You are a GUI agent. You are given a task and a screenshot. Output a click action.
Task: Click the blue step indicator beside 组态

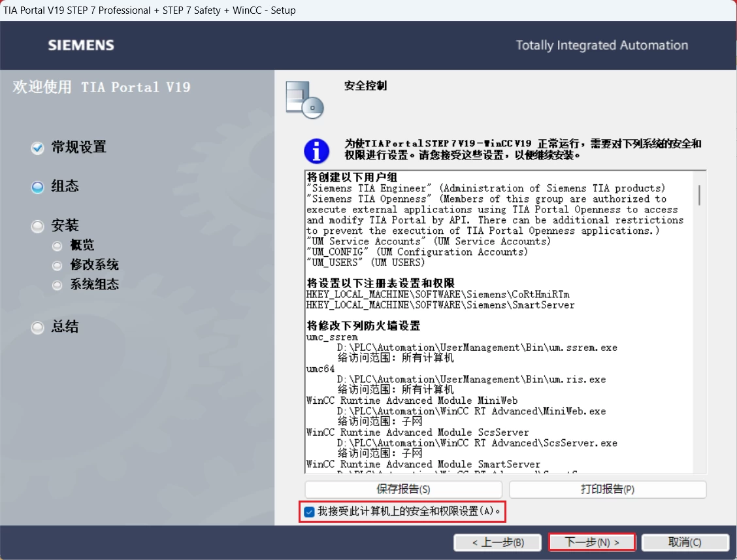[38, 187]
